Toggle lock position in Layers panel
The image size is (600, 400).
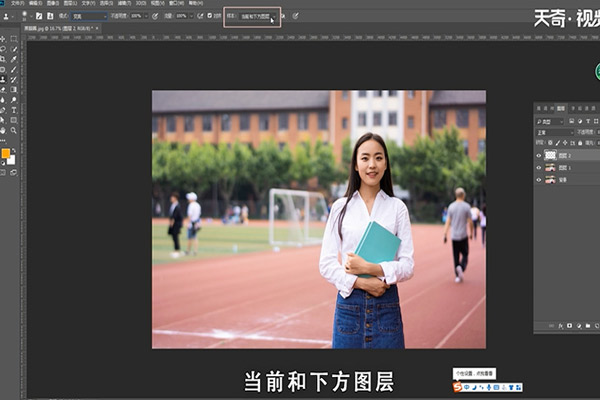click(565, 143)
